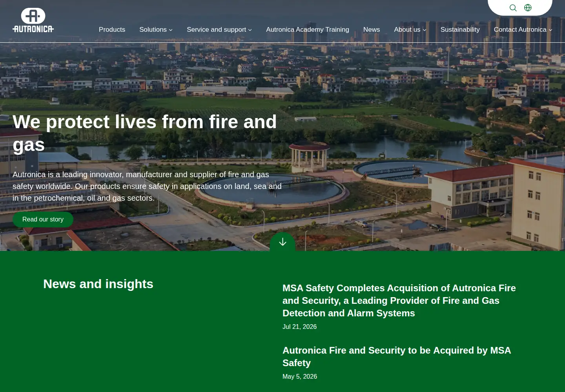Click the Jul 21, 2026 date
Screen dimensions: 565x392
point(299,327)
